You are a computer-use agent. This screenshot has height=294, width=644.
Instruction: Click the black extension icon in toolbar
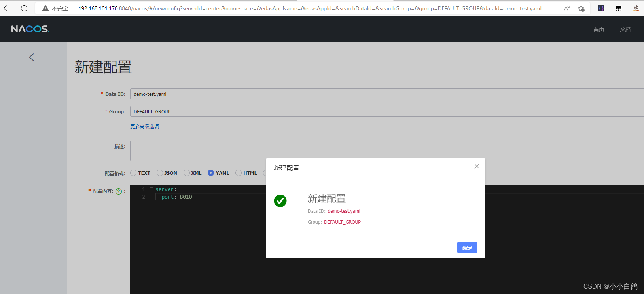click(x=619, y=8)
